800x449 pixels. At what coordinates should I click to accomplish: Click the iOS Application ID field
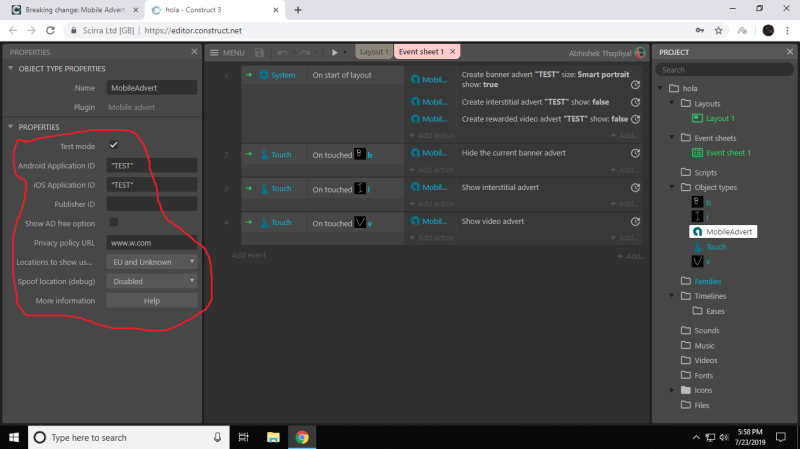click(x=152, y=185)
